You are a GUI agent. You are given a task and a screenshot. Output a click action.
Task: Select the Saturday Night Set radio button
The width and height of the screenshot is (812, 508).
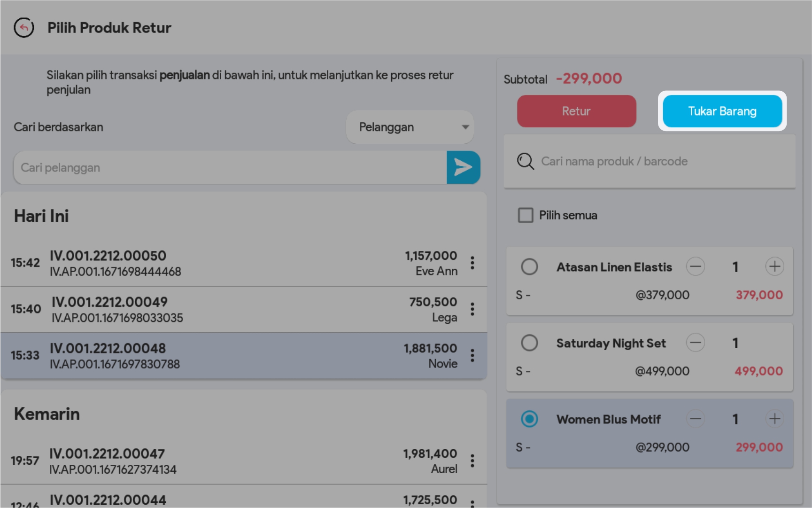[529, 343]
